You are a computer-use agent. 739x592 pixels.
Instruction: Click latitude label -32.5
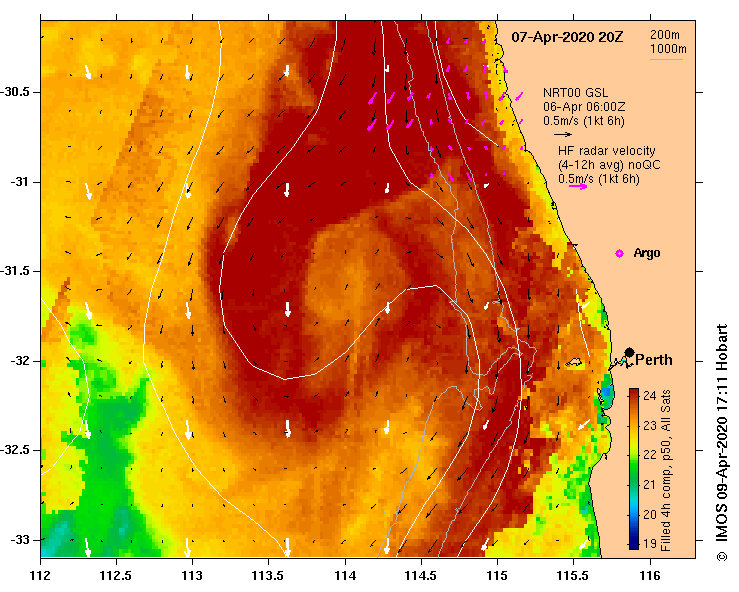click(16, 450)
